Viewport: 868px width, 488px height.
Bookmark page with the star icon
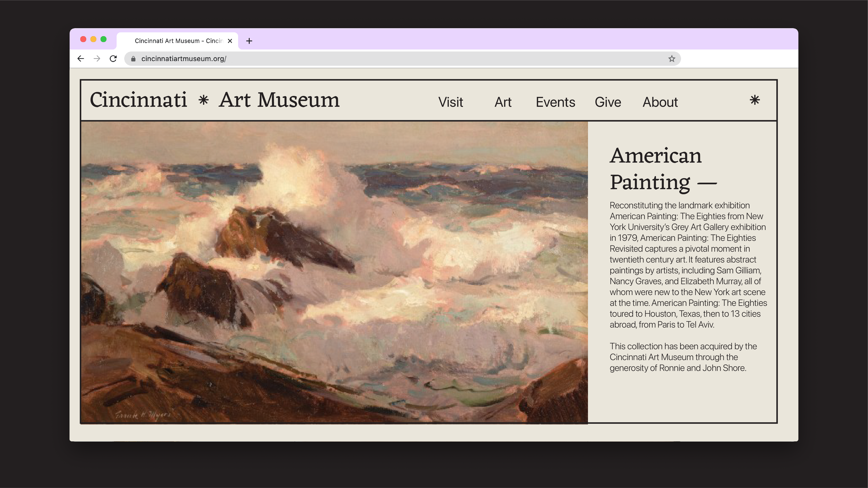click(671, 59)
